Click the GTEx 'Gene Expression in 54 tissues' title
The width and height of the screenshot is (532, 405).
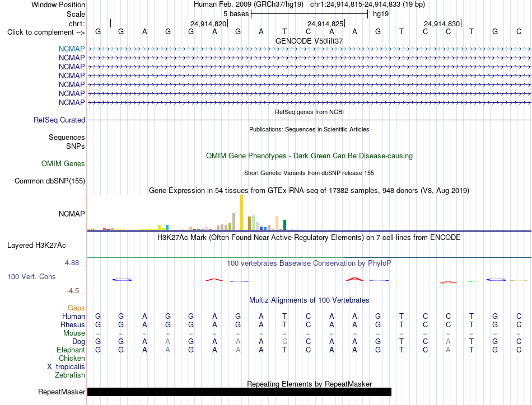pyautogui.click(x=309, y=190)
